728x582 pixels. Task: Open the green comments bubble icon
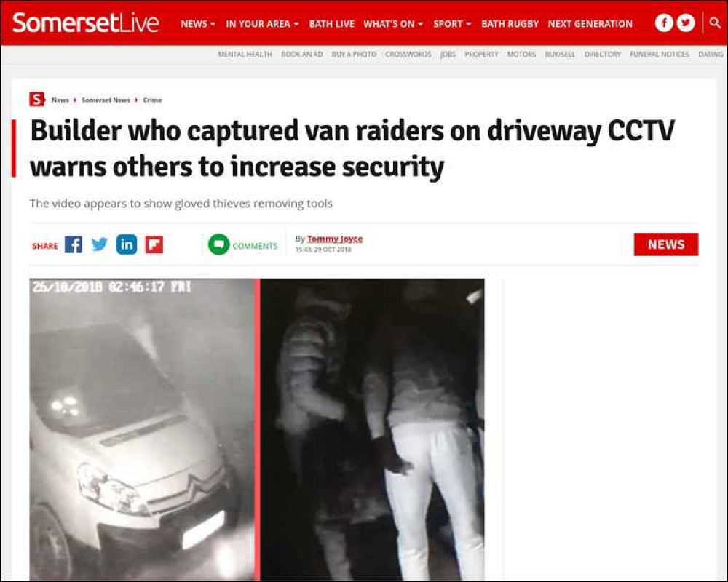218,244
